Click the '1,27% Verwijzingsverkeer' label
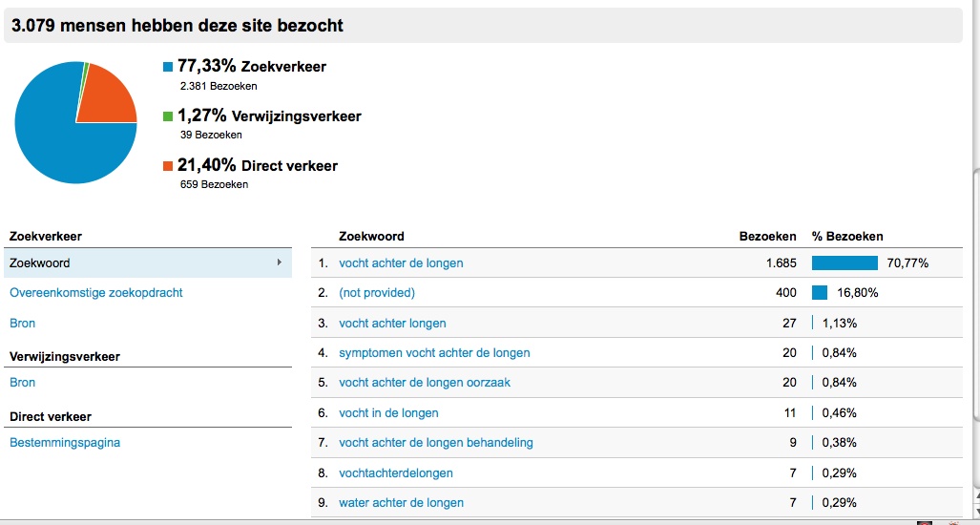This screenshot has width=980, height=525. (x=269, y=115)
